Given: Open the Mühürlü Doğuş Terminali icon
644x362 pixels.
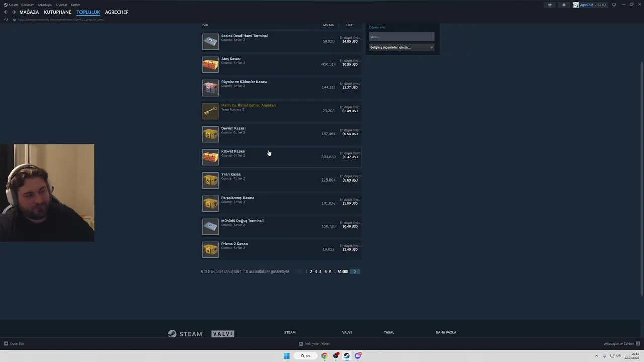Looking at the screenshot, I should tap(210, 227).
